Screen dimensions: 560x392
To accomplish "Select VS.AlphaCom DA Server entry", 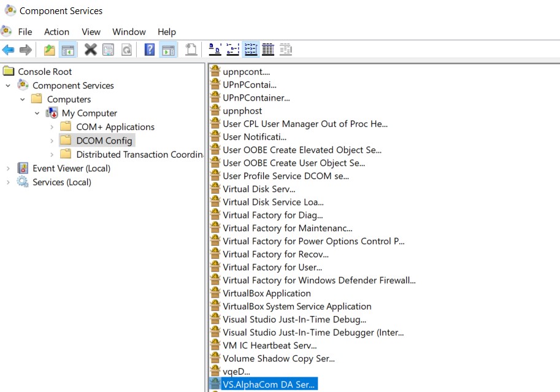I will (268, 385).
